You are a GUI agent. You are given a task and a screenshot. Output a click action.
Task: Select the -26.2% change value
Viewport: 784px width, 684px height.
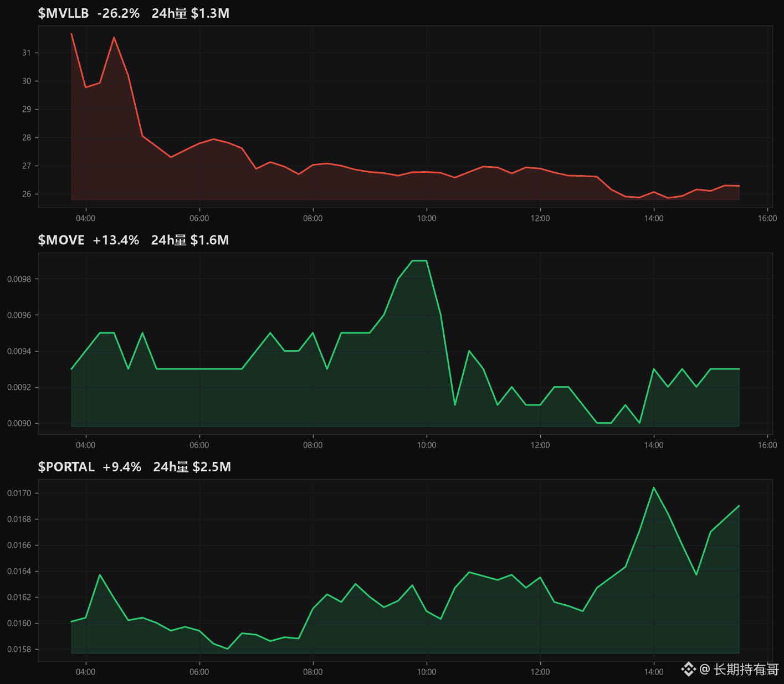[x=119, y=13]
